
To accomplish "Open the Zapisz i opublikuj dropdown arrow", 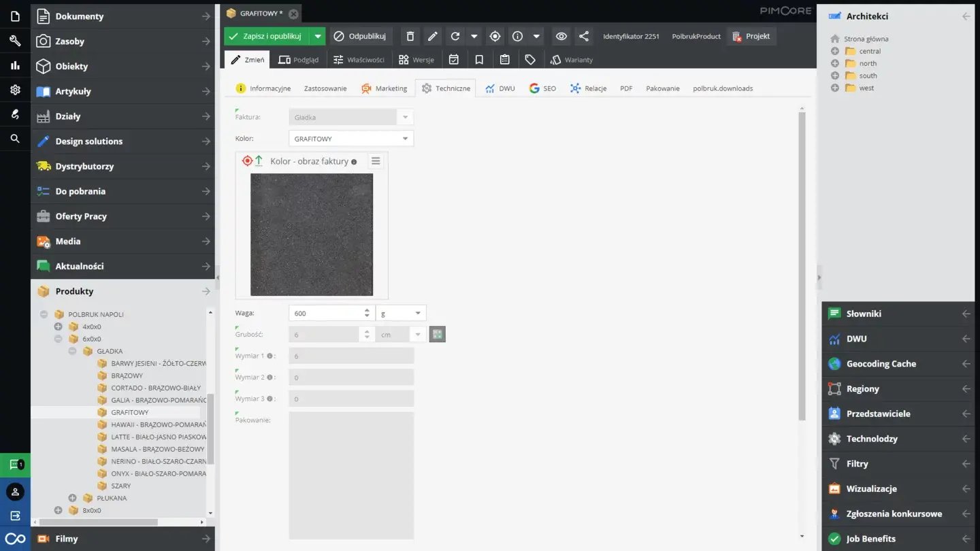I will tap(317, 36).
